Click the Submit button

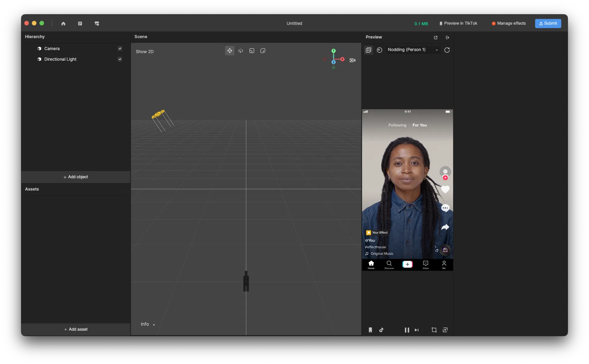coord(548,23)
